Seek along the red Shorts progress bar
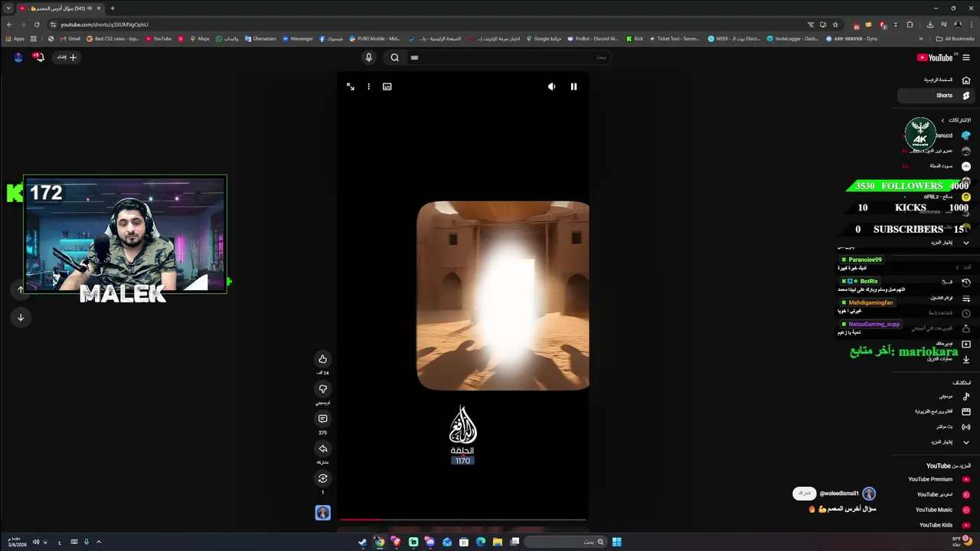980x551 pixels. tap(463, 520)
